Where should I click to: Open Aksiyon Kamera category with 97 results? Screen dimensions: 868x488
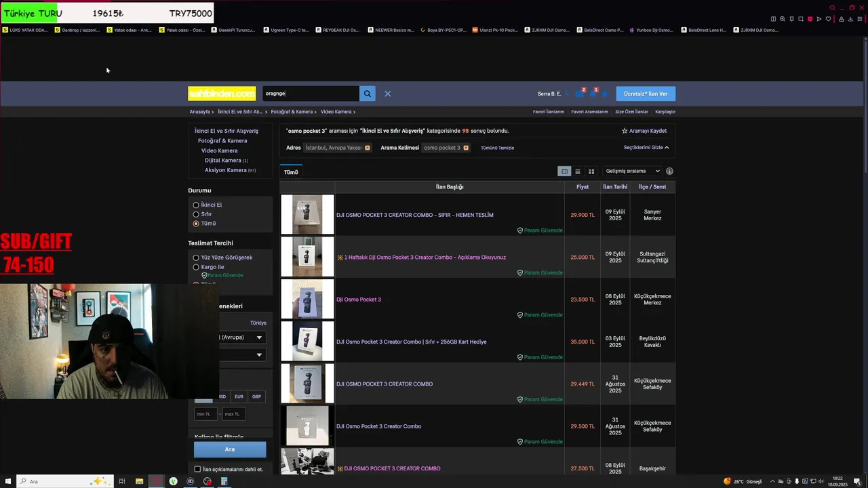coord(226,170)
